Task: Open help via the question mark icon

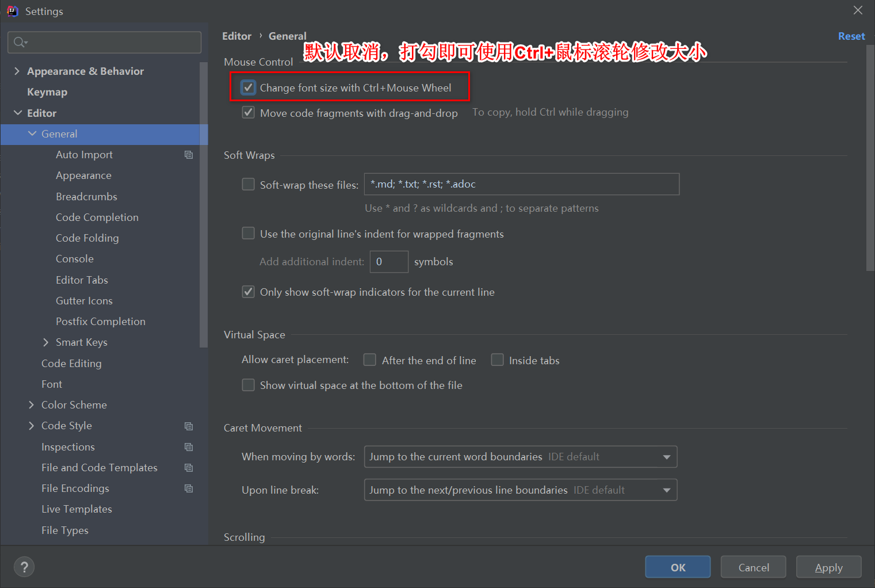Action: [x=24, y=567]
